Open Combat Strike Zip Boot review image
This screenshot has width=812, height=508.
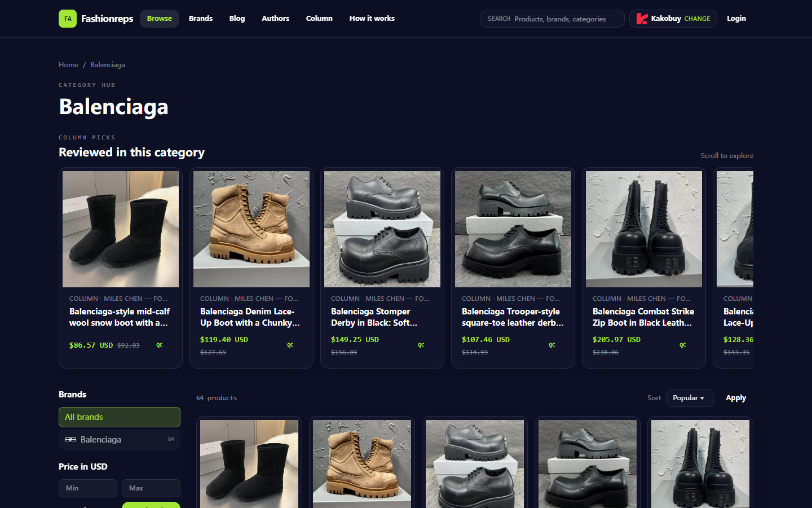click(644, 229)
